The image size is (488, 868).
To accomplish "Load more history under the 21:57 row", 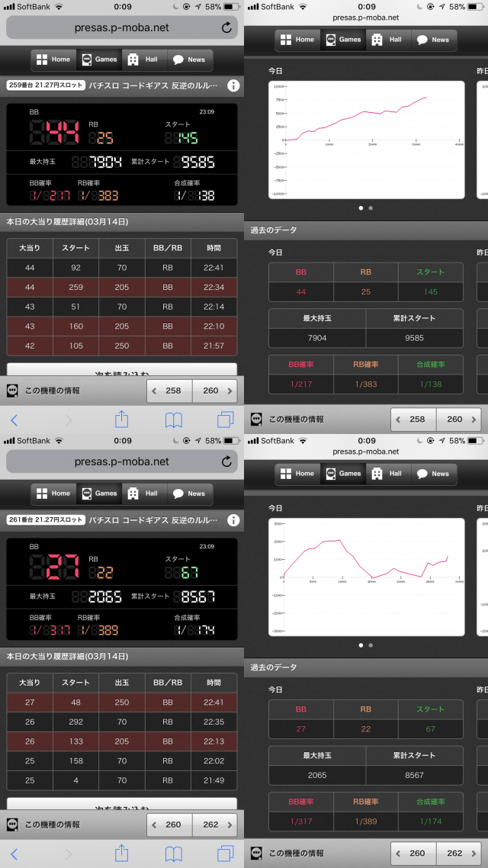I will (x=122, y=369).
